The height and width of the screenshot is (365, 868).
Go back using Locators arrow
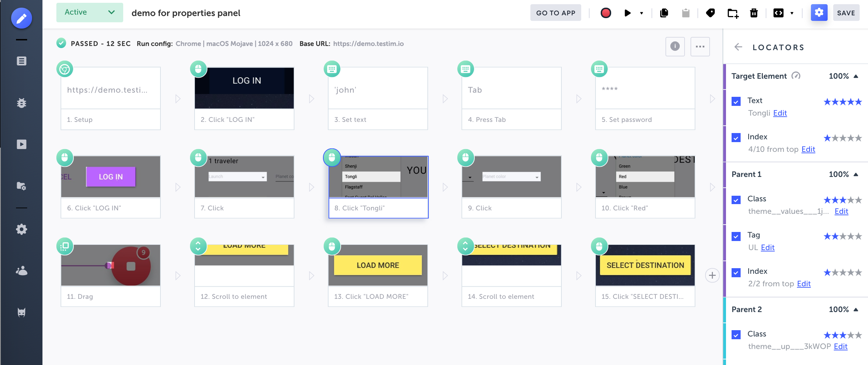coord(738,47)
